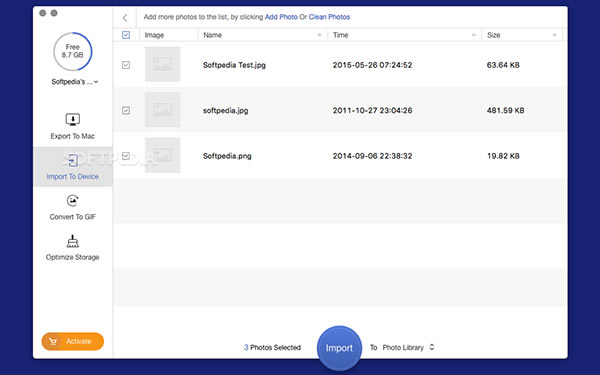Click the softpedia.jpg image thumbnail
This screenshot has width=600, height=375.
click(x=162, y=110)
